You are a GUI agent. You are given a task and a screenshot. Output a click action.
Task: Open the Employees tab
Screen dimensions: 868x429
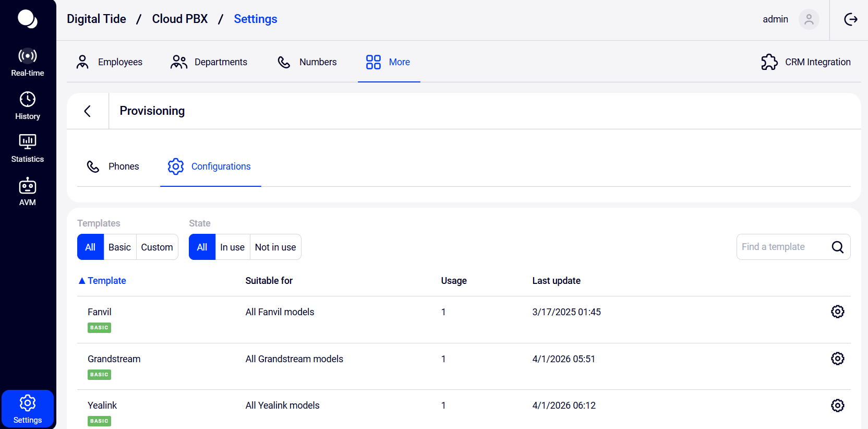[110, 62]
